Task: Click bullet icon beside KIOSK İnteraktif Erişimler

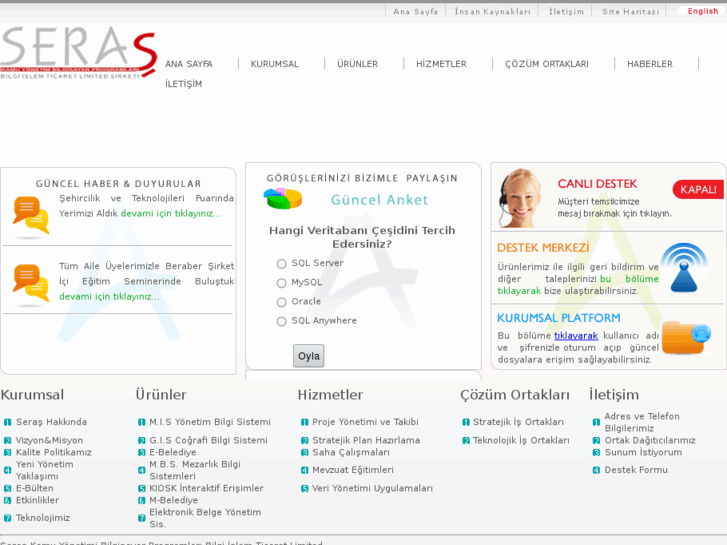Action: point(141,488)
